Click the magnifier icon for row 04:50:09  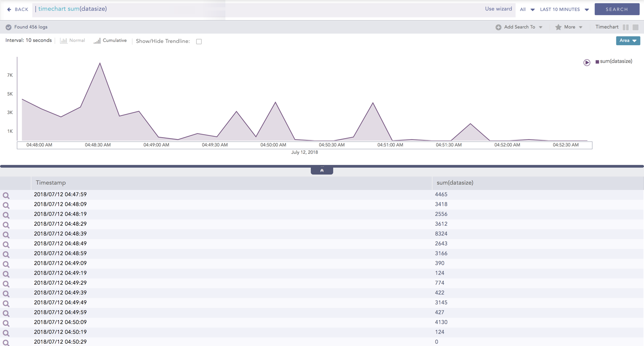click(6, 323)
